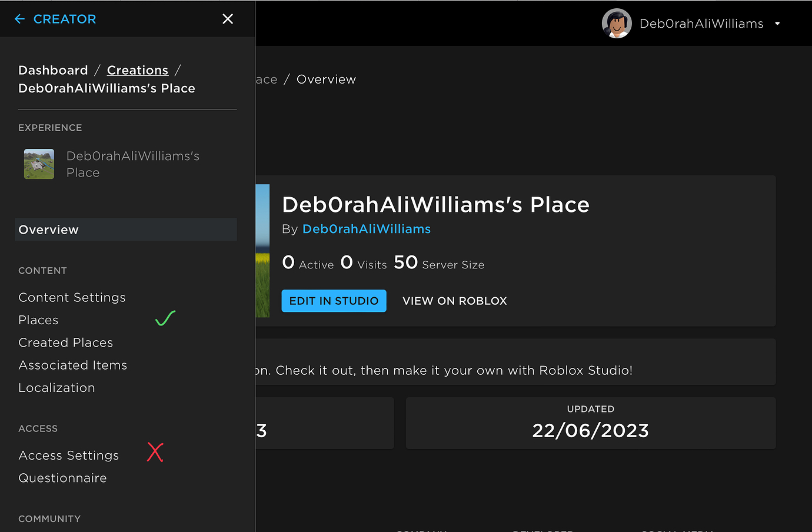Image resolution: width=812 pixels, height=532 pixels.
Task: Open Access Settings under ACCESS
Action: click(69, 455)
